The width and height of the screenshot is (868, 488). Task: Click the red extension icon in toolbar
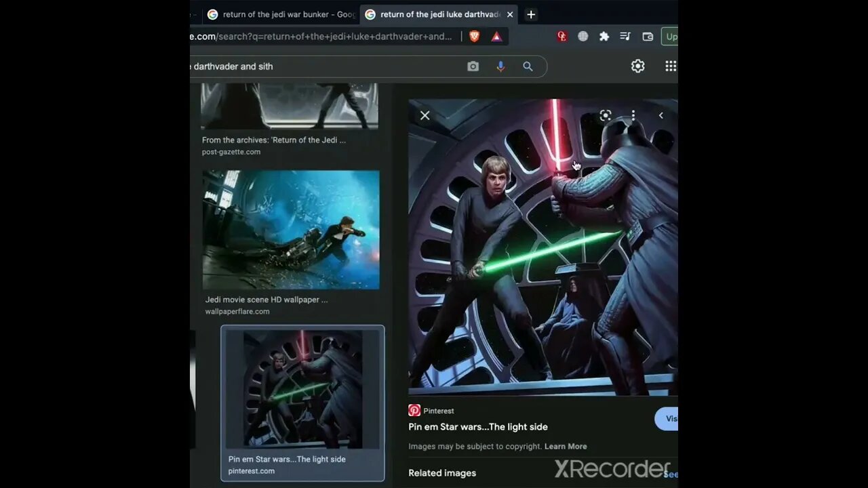coord(561,37)
